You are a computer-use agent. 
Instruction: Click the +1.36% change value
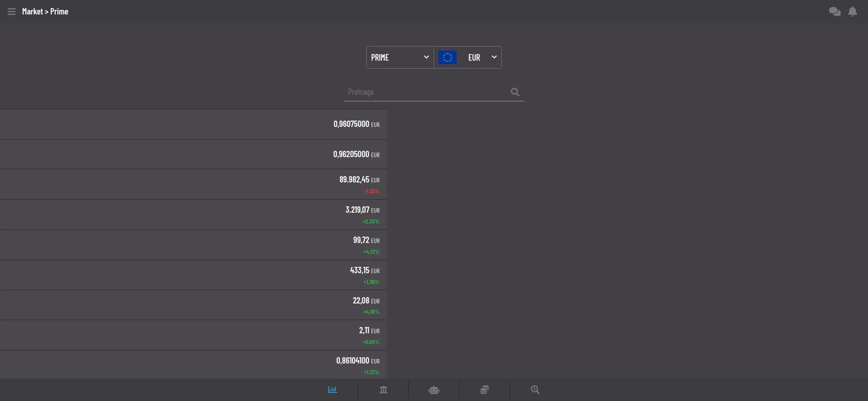(371, 282)
